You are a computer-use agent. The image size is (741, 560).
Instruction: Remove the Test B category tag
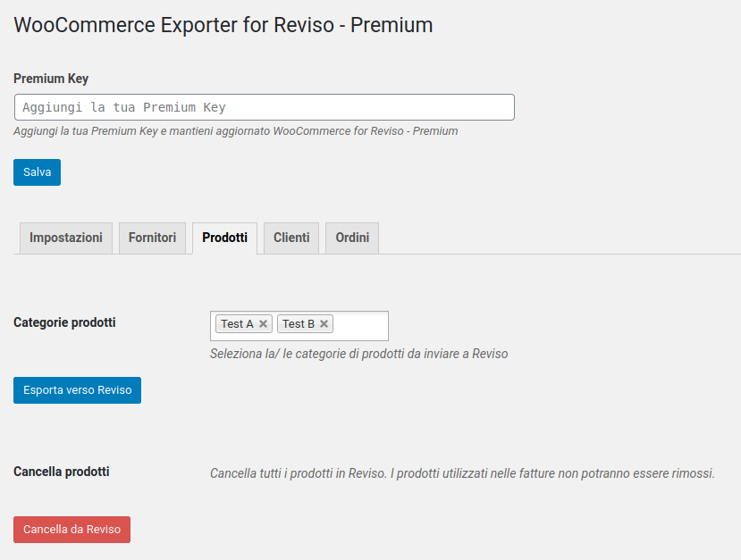324,324
